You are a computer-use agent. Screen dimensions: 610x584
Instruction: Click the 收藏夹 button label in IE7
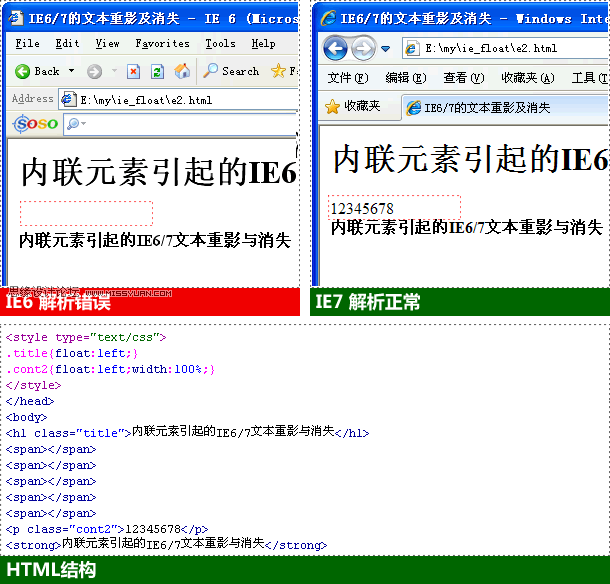point(362,106)
